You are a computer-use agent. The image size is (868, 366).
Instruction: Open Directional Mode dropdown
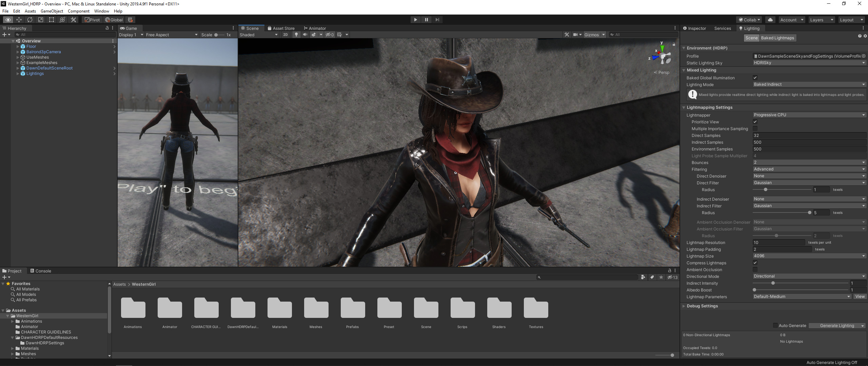coord(809,276)
